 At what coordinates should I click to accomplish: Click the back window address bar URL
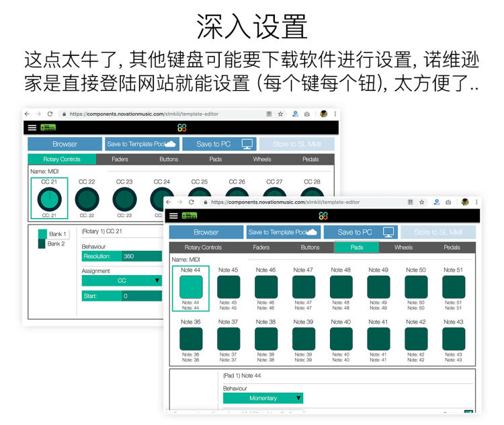click(144, 114)
